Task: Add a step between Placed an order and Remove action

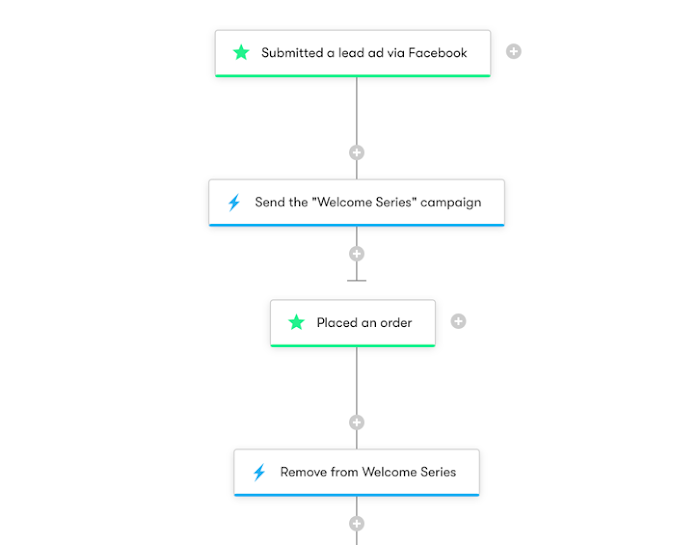Action: pyautogui.click(x=357, y=422)
